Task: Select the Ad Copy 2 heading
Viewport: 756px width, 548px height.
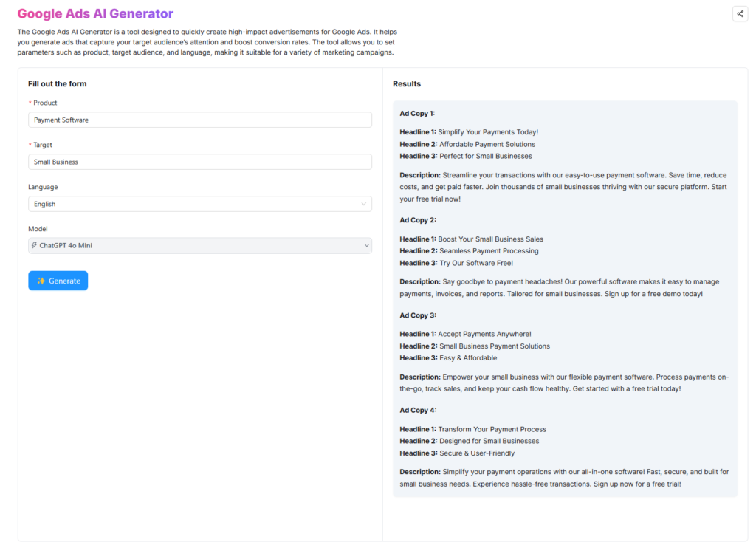Action: coord(417,220)
